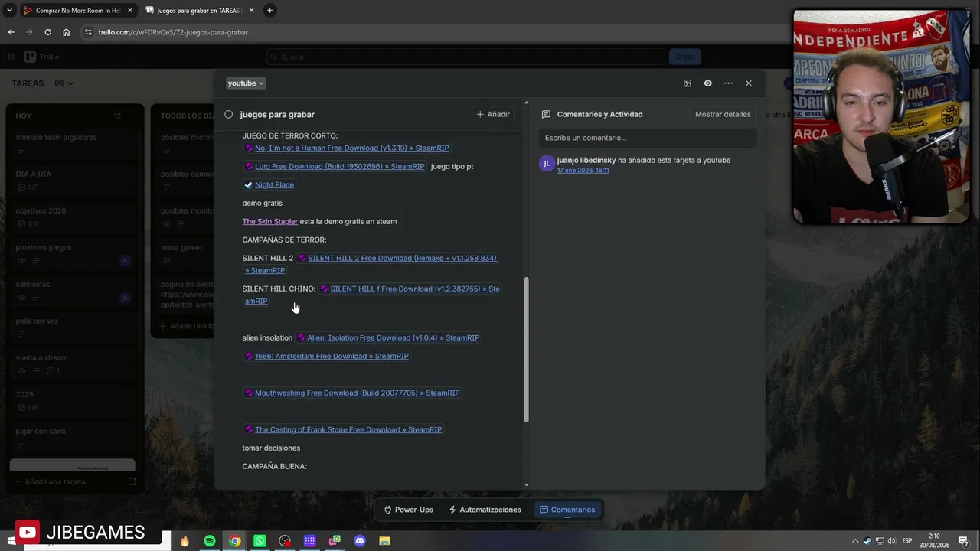The image size is (980, 551).
Task: Open the Windows Start menu
Action: pyautogui.click(x=11, y=541)
